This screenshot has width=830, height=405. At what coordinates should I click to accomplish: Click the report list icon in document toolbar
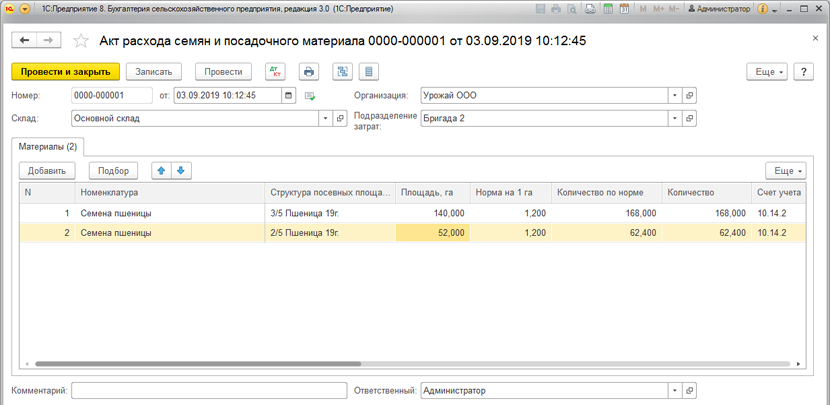tap(369, 72)
